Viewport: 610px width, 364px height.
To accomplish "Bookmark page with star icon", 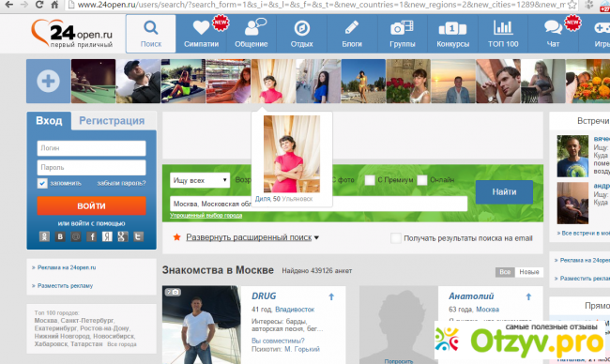I will click(x=572, y=5).
